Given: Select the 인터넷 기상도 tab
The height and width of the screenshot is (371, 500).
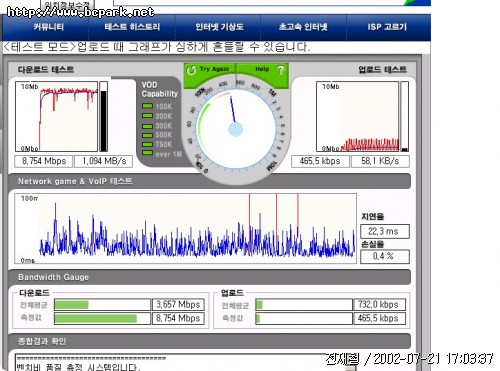Looking at the screenshot, I should click(x=219, y=27).
